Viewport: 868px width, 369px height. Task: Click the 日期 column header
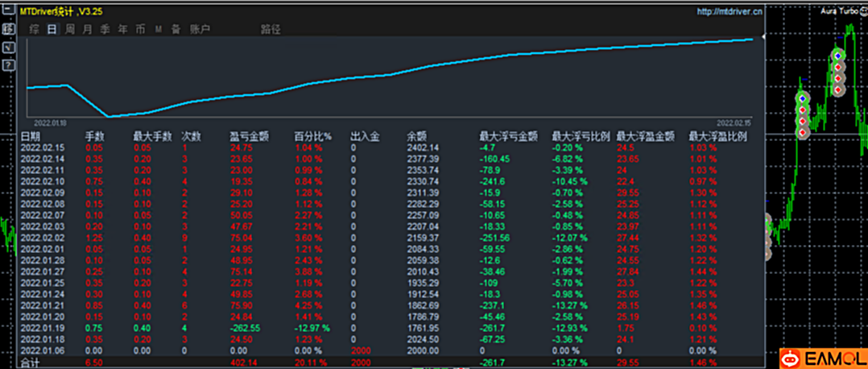(31, 136)
